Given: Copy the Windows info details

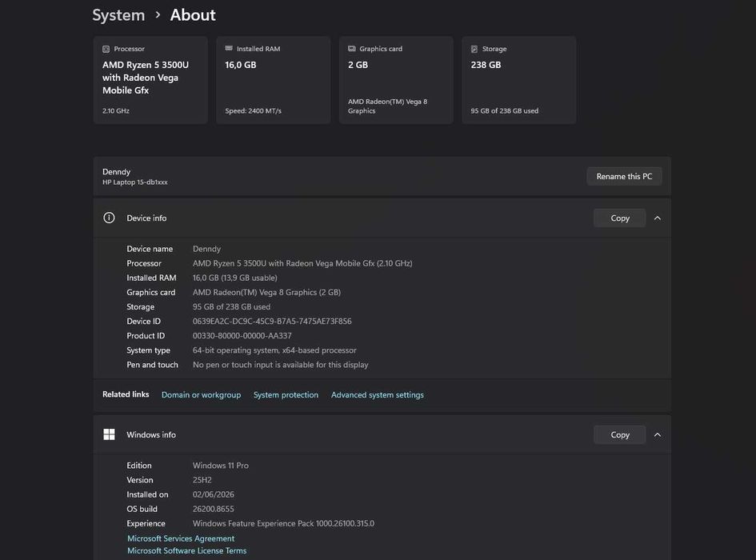Looking at the screenshot, I should [x=619, y=434].
